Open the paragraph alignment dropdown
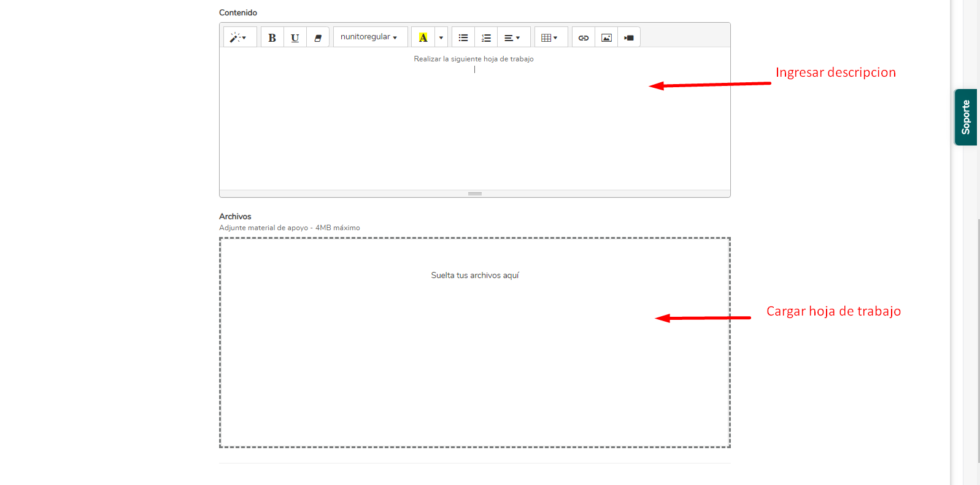Viewport: 980px width, 485px height. pyautogui.click(x=513, y=37)
